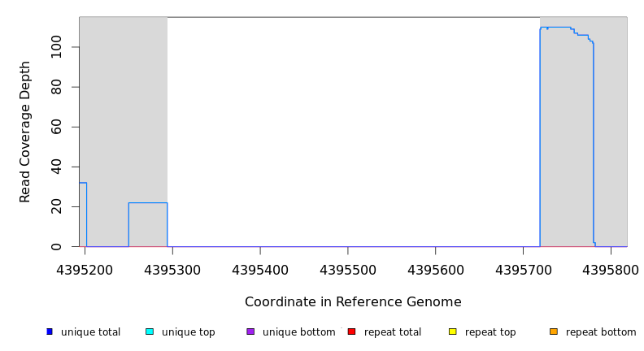This screenshot has width=644, height=351.
Task: Click the cyan 'unique top' legend swatch
Action: pyautogui.click(x=150, y=331)
